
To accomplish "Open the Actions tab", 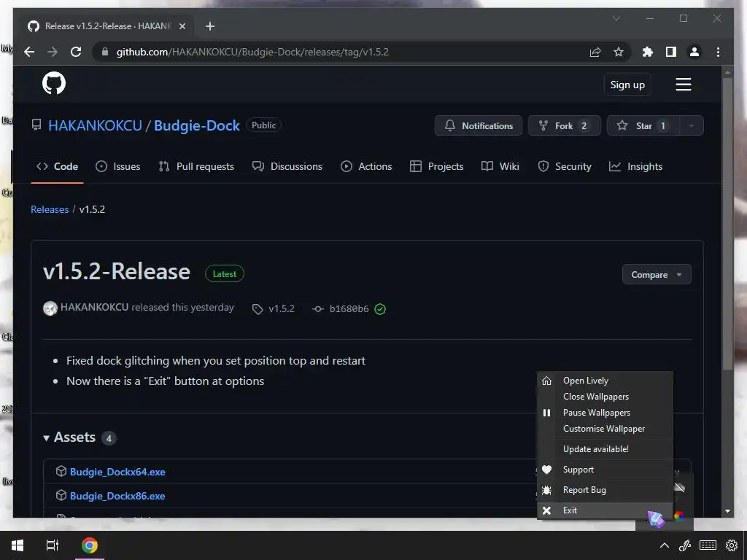I will pyautogui.click(x=366, y=167).
